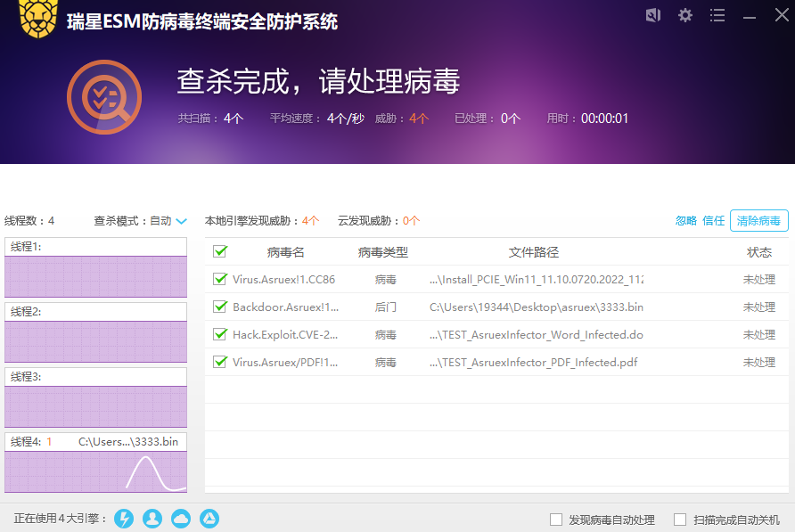Uncheck the Backdoor.Asruex row checkbox
The width and height of the screenshot is (795, 532).
point(220,307)
